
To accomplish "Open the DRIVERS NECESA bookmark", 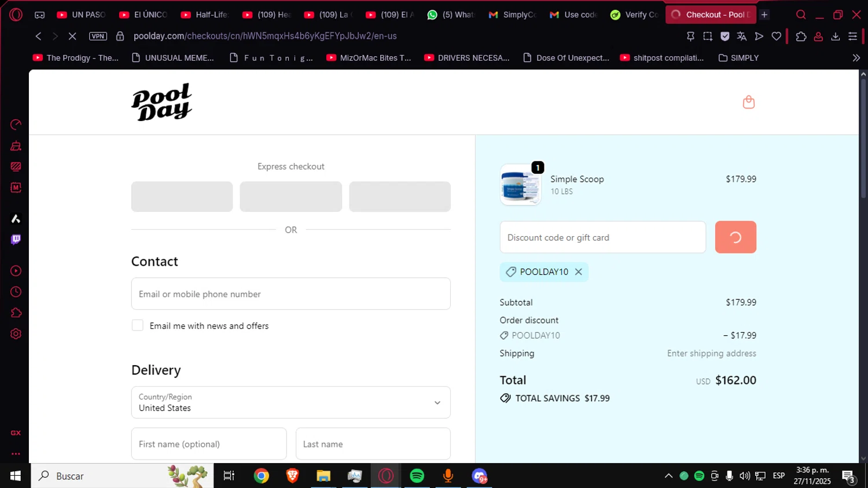I will [467, 58].
